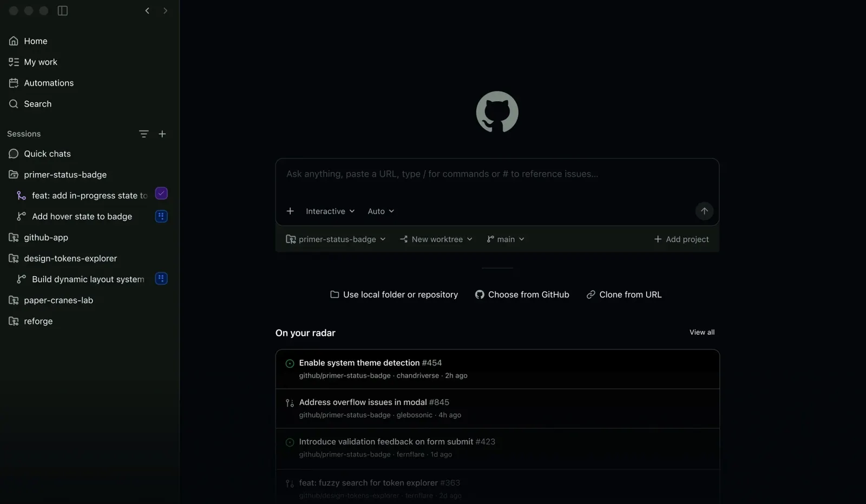Click folder icon beside github-app

pyautogui.click(x=14, y=237)
